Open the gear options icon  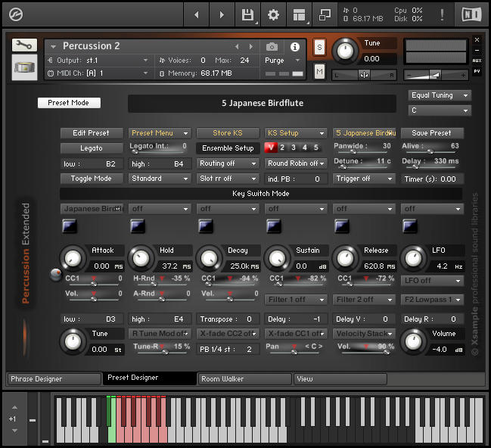tap(273, 14)
